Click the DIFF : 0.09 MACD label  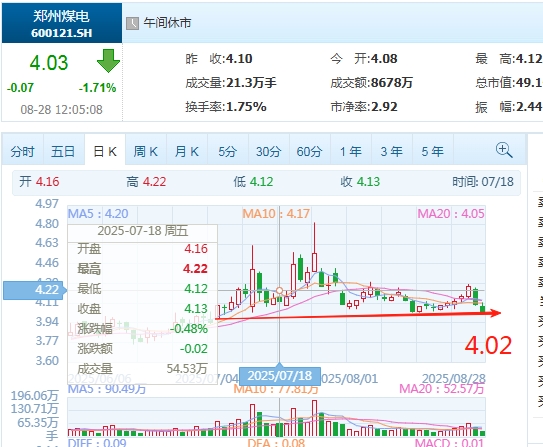[x=97, y=443]
